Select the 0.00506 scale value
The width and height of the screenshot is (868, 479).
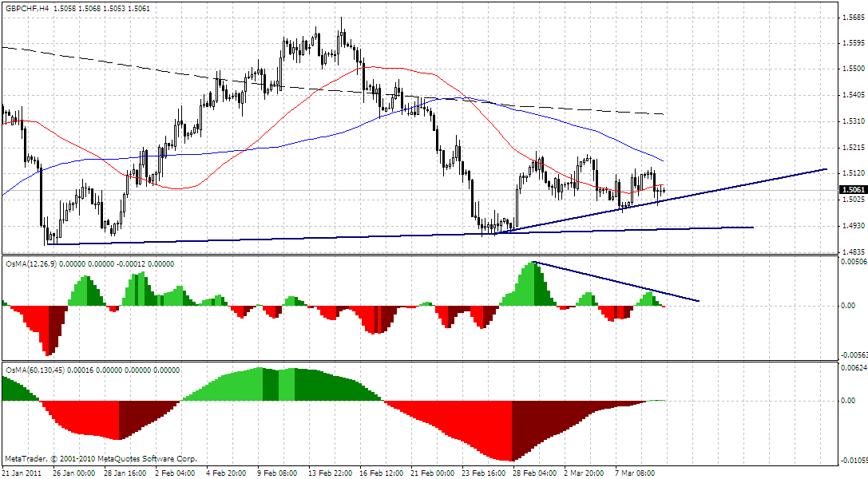click(x=854, y=262)
